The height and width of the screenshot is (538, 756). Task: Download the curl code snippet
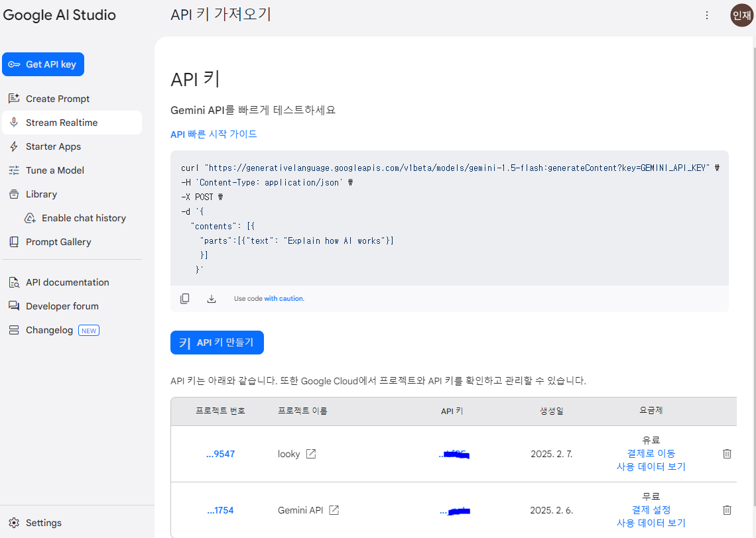pyautogui.click(x=211, y=299)
